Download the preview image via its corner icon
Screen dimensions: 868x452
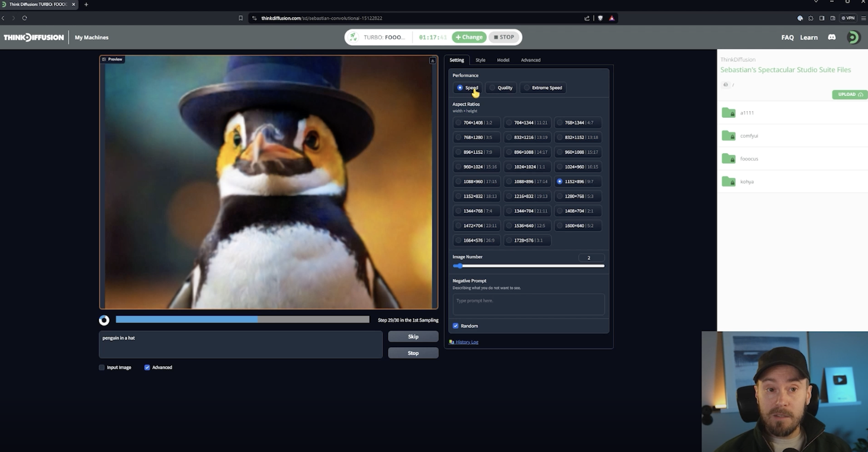[432, 60]
